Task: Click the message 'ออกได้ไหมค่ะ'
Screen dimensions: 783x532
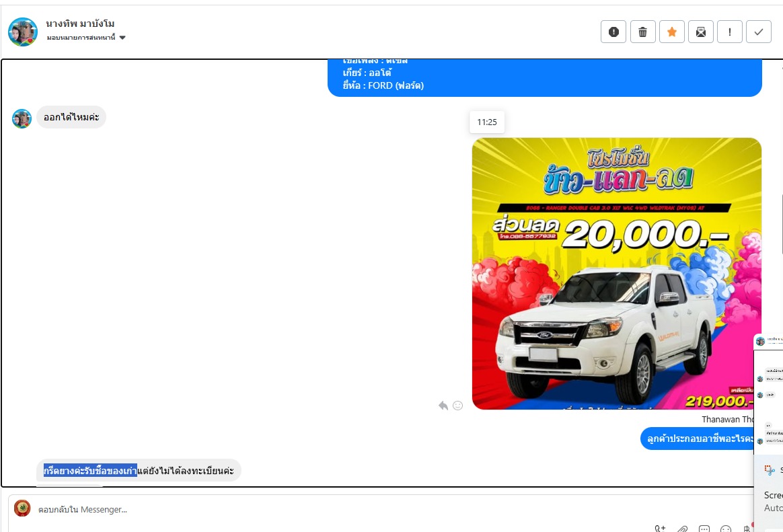Action: [x=71, y=117]
